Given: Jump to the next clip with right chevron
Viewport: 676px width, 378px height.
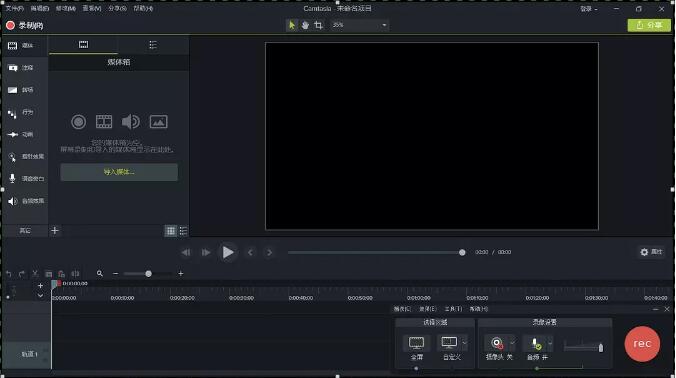Looking at the screenshot, I should click(x=269, y=253).
